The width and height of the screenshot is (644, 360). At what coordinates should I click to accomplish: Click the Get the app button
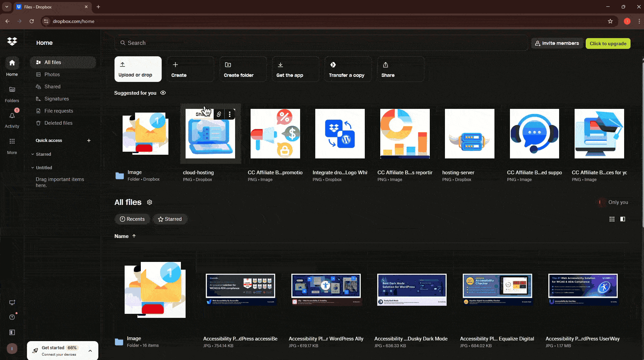click(295, 69)
